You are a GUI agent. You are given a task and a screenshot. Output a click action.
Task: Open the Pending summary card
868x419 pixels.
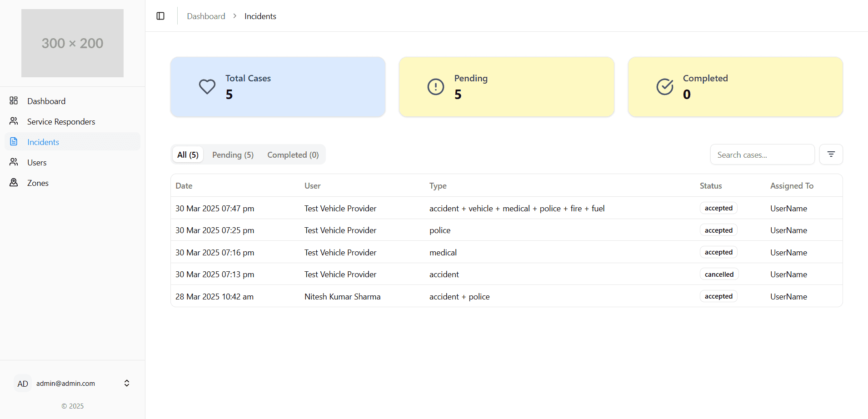506,87
